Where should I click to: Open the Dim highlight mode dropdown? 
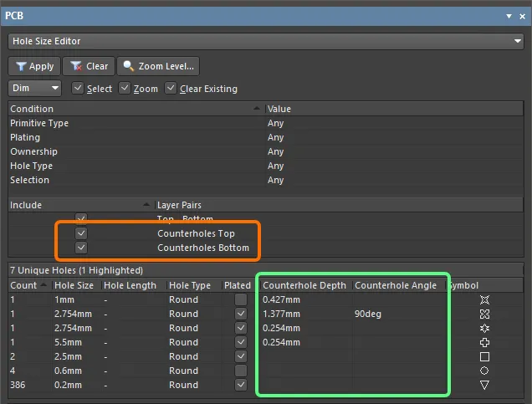pyautogui.click(x=34, y=88)
